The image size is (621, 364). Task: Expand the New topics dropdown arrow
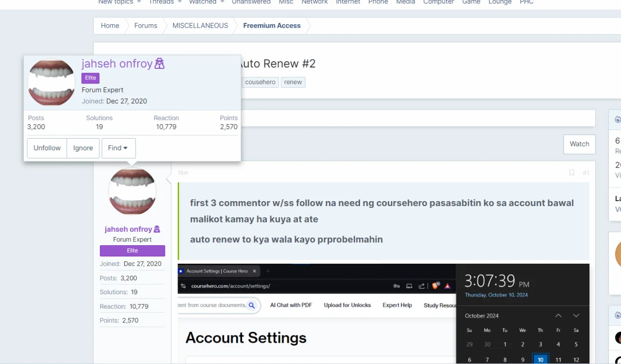[139, 2]
